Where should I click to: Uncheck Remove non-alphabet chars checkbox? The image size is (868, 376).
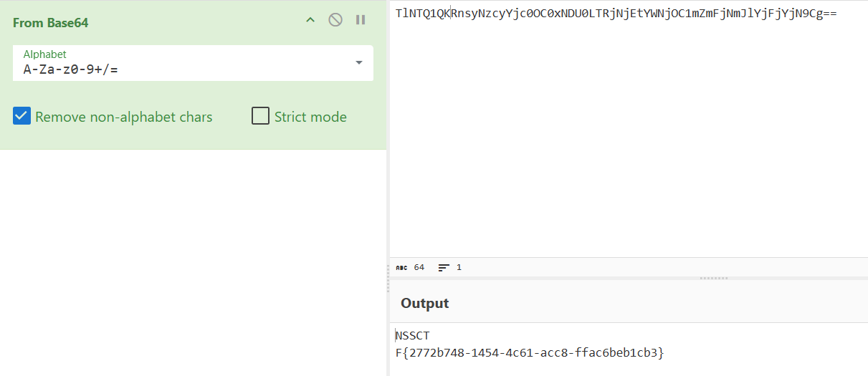point(22,116)
